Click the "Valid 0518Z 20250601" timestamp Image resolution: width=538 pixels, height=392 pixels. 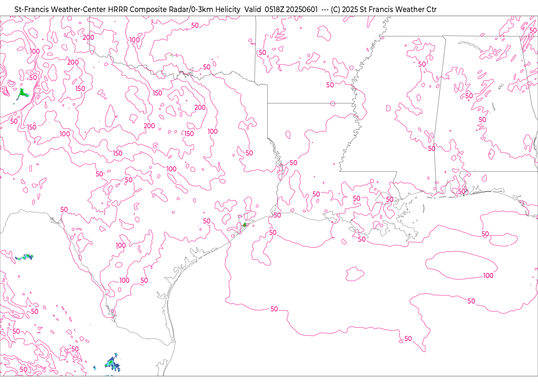pos(281,10)
